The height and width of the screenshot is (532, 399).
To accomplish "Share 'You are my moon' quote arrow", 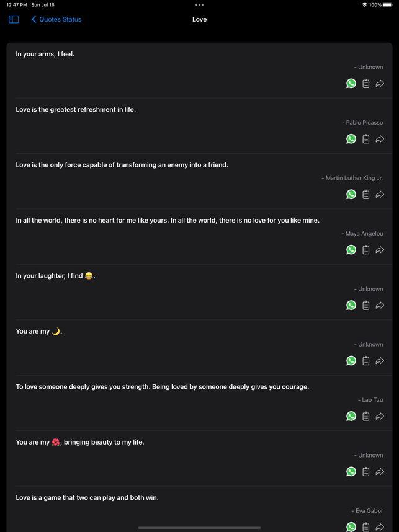I will (380, 361).
